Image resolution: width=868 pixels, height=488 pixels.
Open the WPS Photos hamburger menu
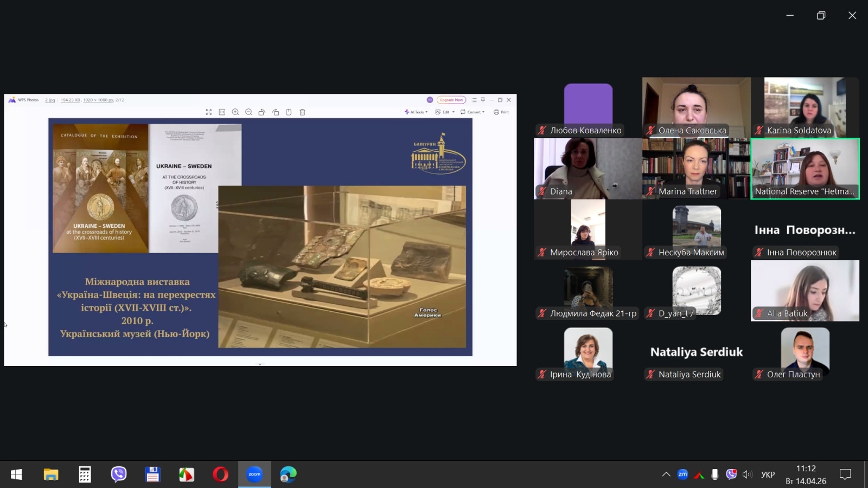(474, 100)
